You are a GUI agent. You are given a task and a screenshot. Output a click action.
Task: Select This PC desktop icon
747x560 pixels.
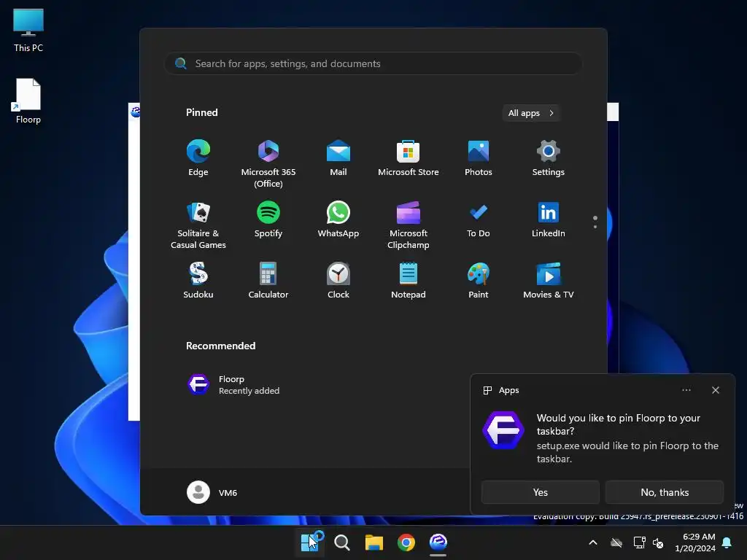coord(28,31)
